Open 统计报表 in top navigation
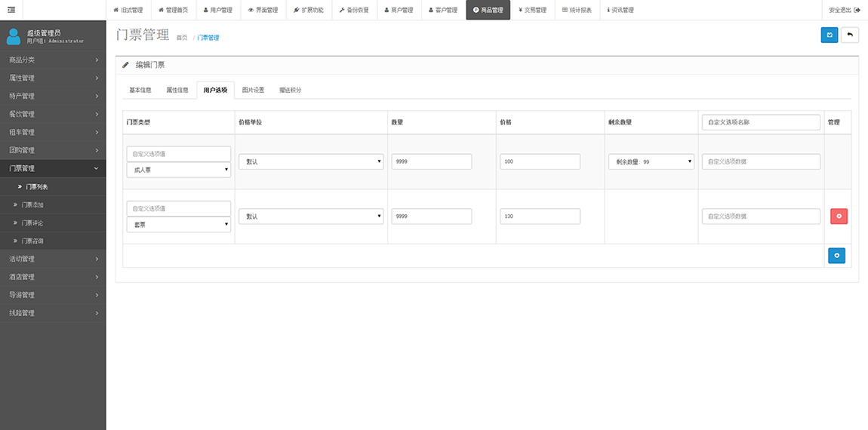Image resolution: width=868 pixels, height=430 pixels. tap(577, 10)
